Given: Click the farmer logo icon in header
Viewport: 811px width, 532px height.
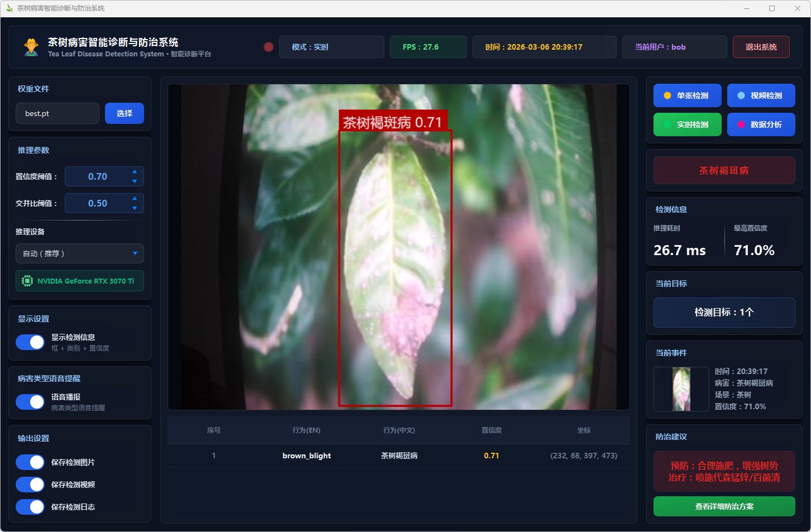Looking at the screenshot, I should [31, 47].
